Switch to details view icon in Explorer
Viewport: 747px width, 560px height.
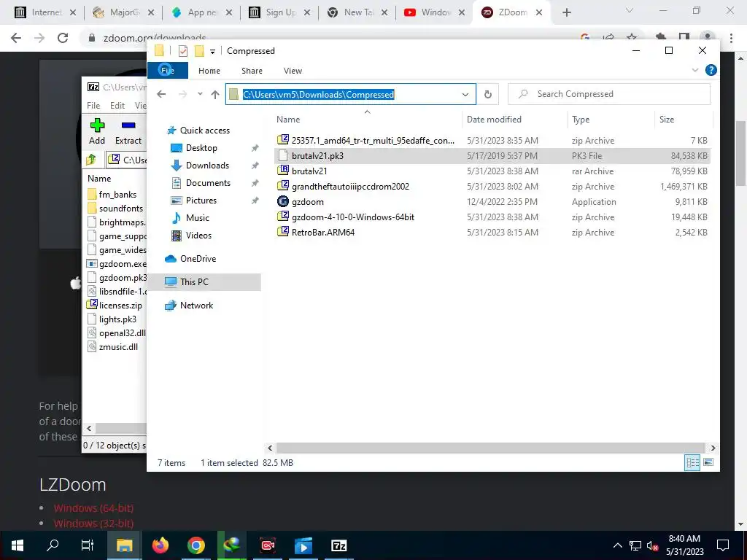coord(692,462)
